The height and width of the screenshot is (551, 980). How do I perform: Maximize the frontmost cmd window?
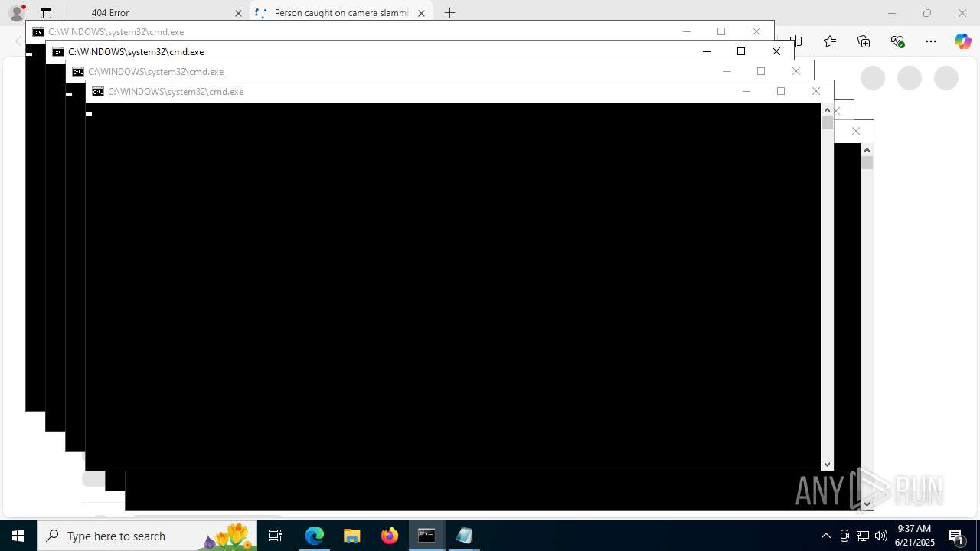[x=781, y=92]
